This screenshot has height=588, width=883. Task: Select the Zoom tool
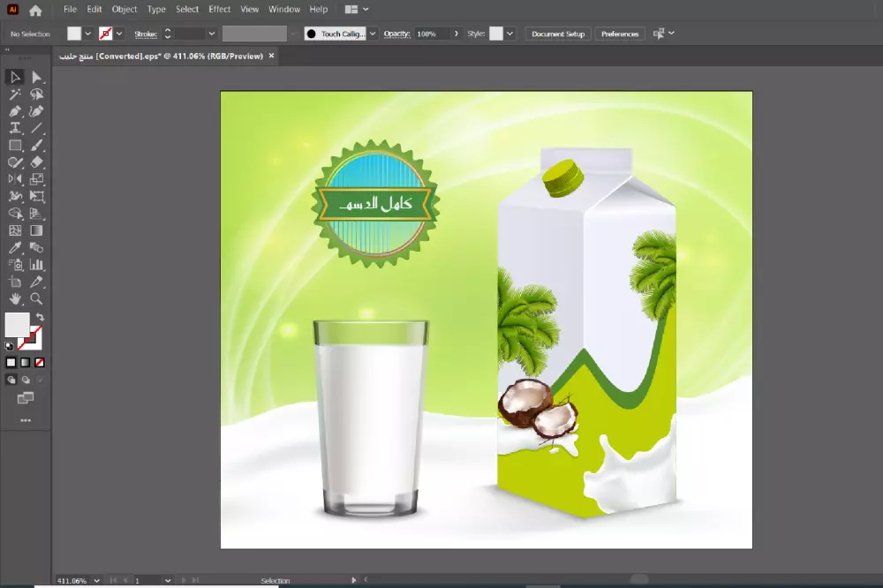click(38, 298)
